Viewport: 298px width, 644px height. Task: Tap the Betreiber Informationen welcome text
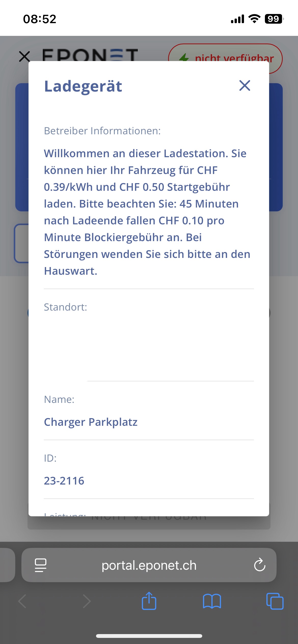147,212
